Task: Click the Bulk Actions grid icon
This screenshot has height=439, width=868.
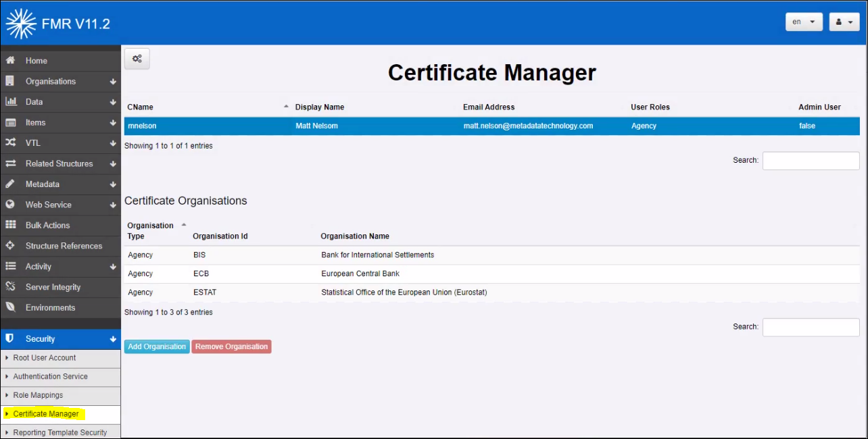Action: 10,225
